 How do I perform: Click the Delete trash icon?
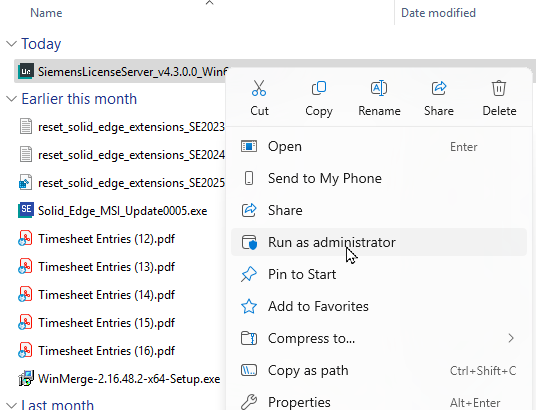[499, 88]
